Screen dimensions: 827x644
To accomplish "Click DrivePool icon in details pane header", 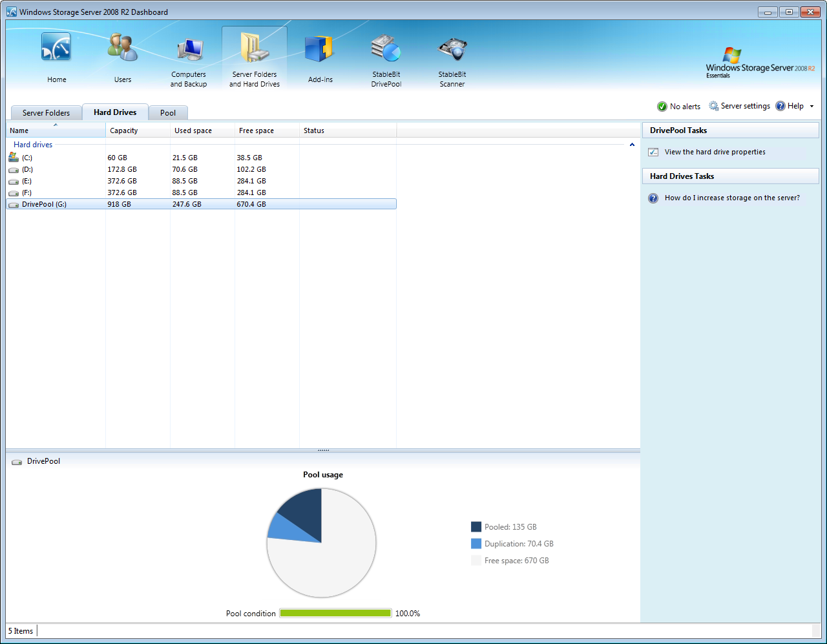I will [17, 462].
